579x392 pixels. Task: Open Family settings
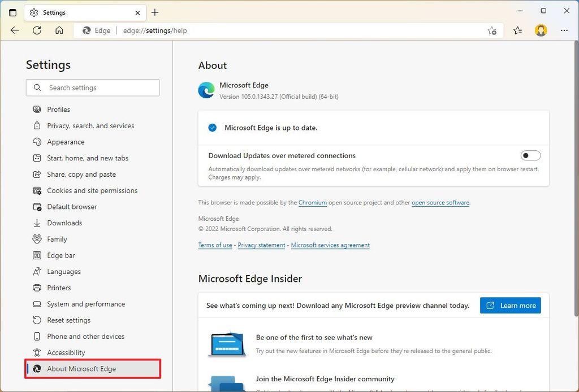click(58, 239)
